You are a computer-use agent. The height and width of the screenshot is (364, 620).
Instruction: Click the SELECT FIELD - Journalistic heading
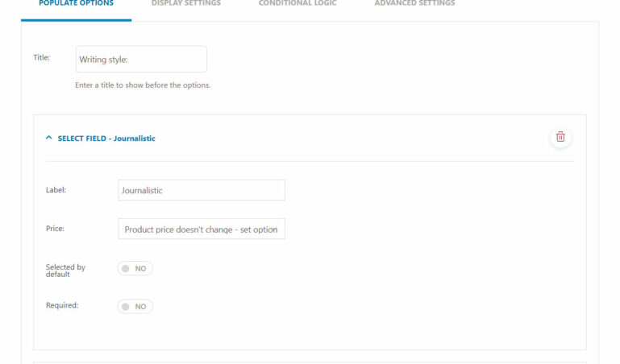(106, 139)
